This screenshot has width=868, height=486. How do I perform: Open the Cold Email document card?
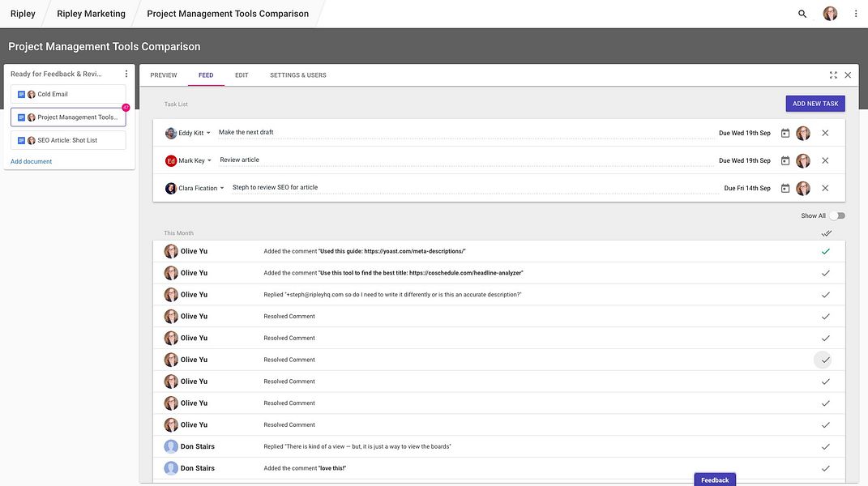[68, 94]
